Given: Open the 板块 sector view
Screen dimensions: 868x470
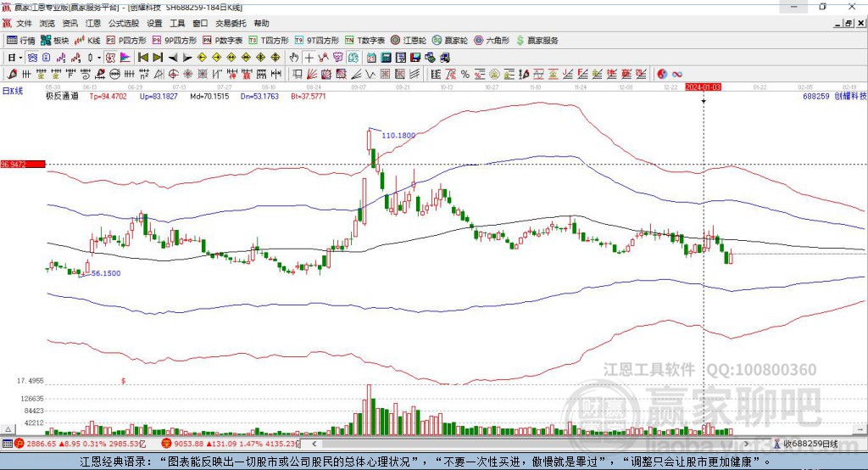Looking at the screenshot, I should (x=55, y=41).
